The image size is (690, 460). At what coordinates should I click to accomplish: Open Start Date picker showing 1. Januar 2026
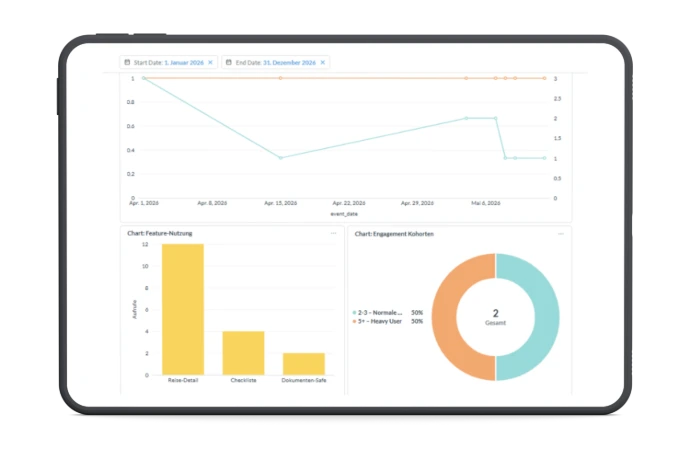click(x=169, y=63)
